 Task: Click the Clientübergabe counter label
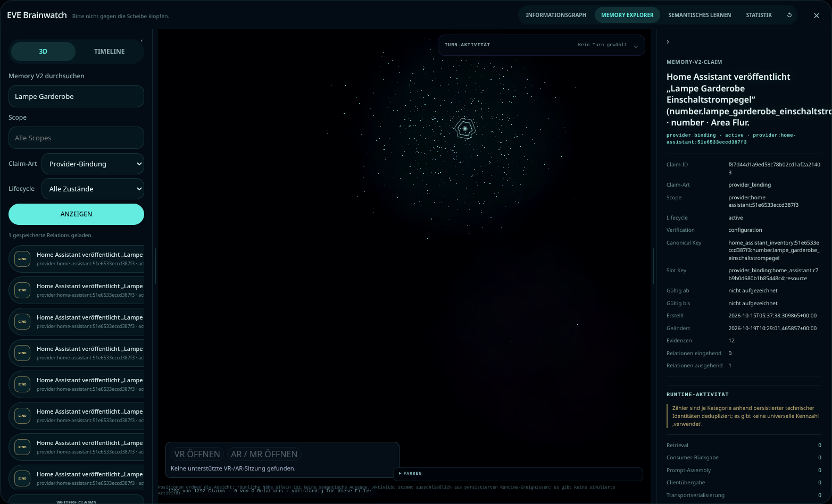[x=686, y=483]
